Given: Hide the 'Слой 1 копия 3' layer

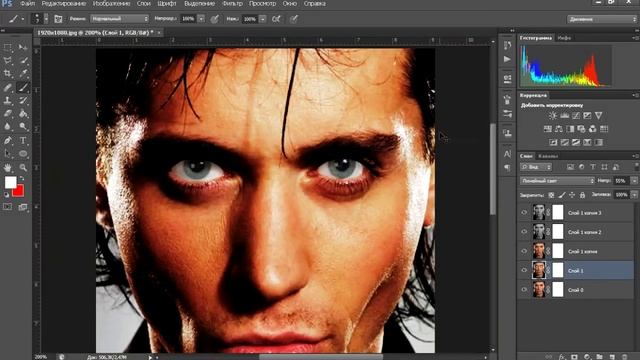Looking at the screenshot, I should (x=524, y=213).
